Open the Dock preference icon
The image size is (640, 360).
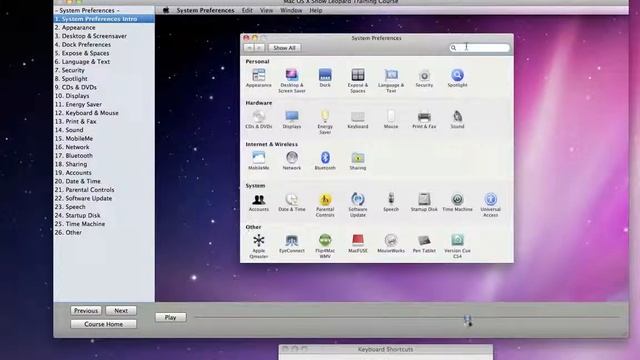coord(325,76)
